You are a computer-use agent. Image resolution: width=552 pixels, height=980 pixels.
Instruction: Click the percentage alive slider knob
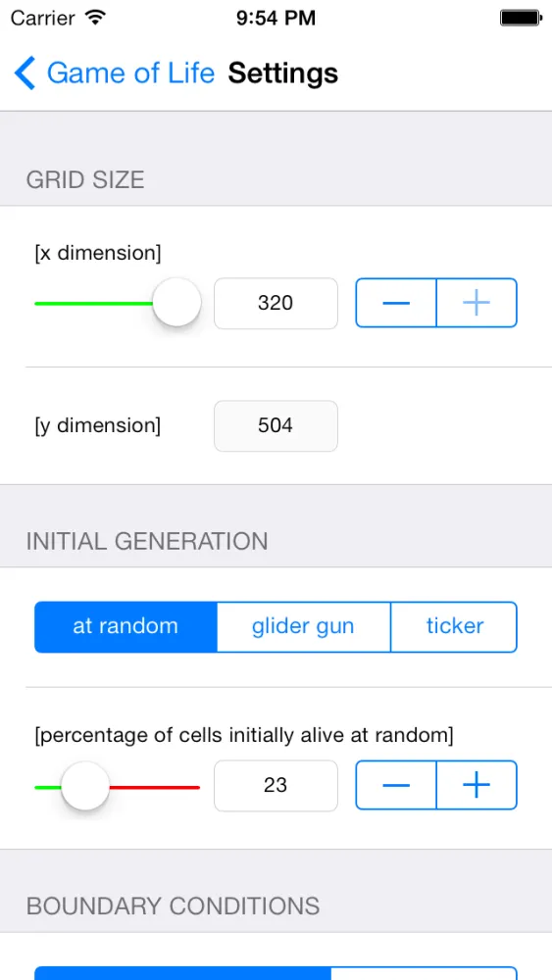[x=85, y=786]
